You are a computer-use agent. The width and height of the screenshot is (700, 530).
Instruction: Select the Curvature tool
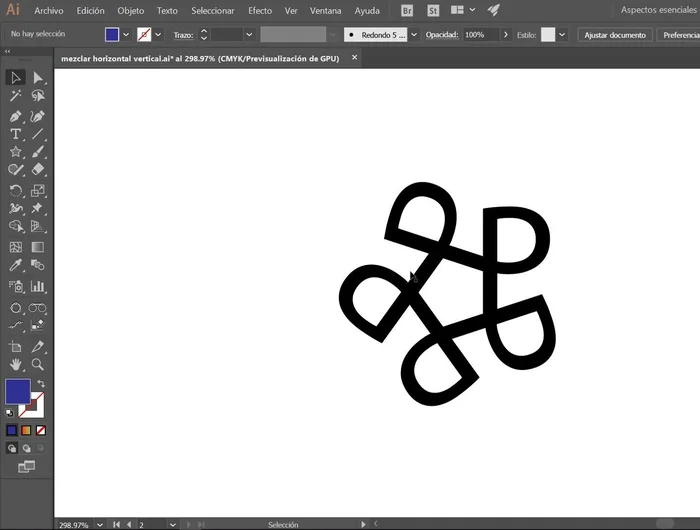(x=38, y=117)
